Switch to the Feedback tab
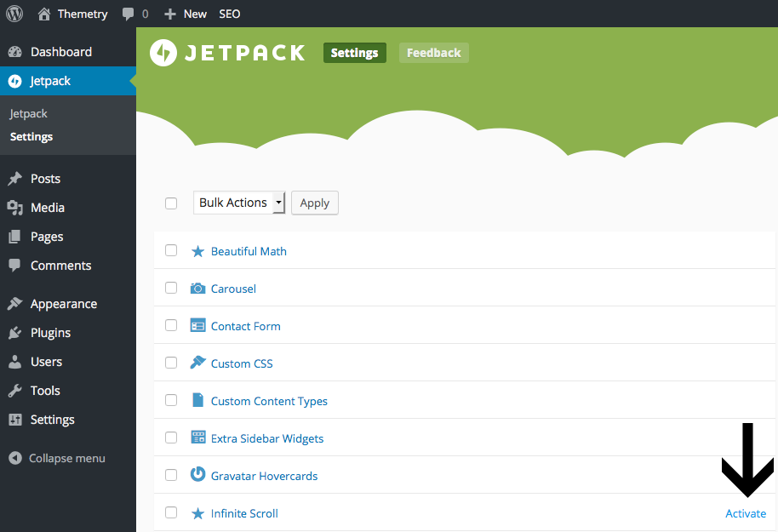 [433, 52]
